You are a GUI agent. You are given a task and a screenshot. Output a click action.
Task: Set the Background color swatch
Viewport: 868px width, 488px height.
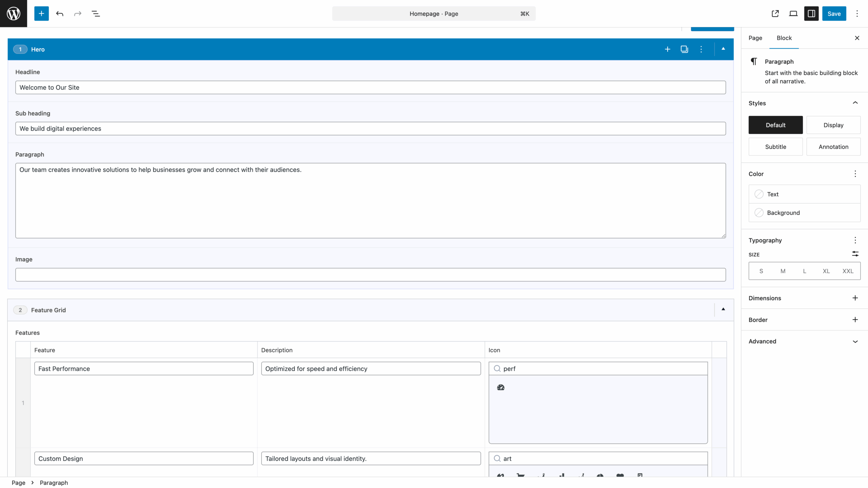point(759,212)
